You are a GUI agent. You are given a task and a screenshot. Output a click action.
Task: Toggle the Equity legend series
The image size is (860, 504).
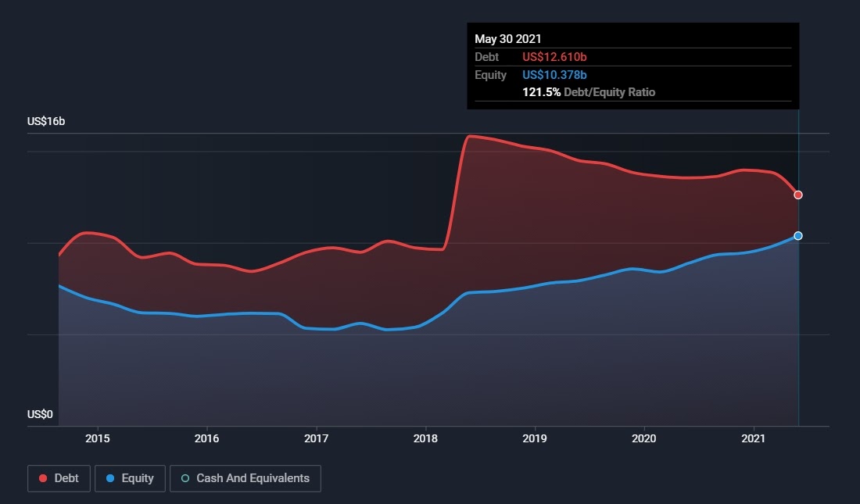(x=130, y=478)
